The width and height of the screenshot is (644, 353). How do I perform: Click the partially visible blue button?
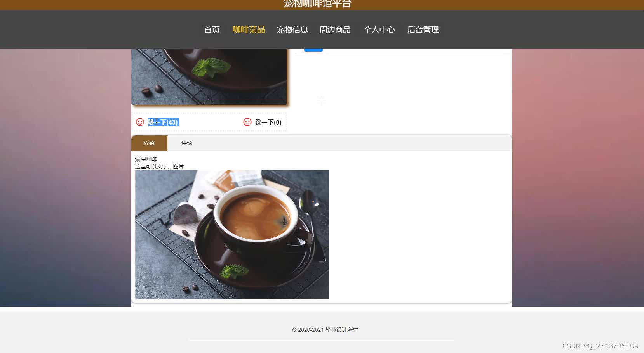(x=313, y=50)
